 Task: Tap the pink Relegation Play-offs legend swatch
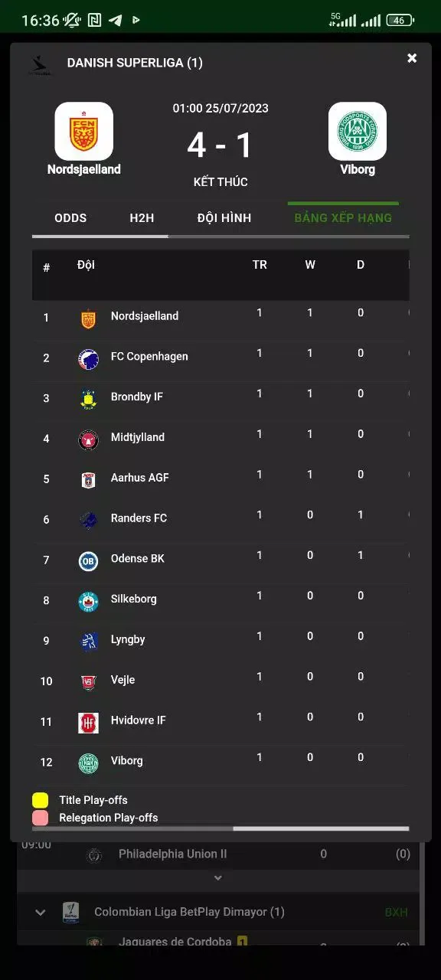[x=41, y=818]
